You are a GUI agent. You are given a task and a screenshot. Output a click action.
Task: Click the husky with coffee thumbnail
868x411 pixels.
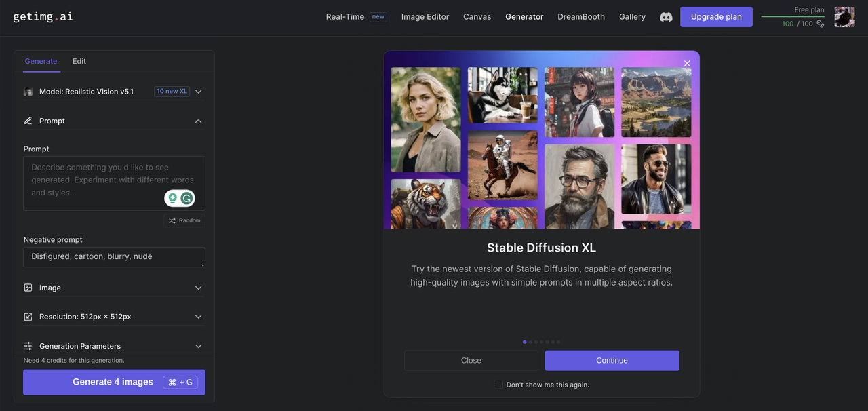[502, 95]
